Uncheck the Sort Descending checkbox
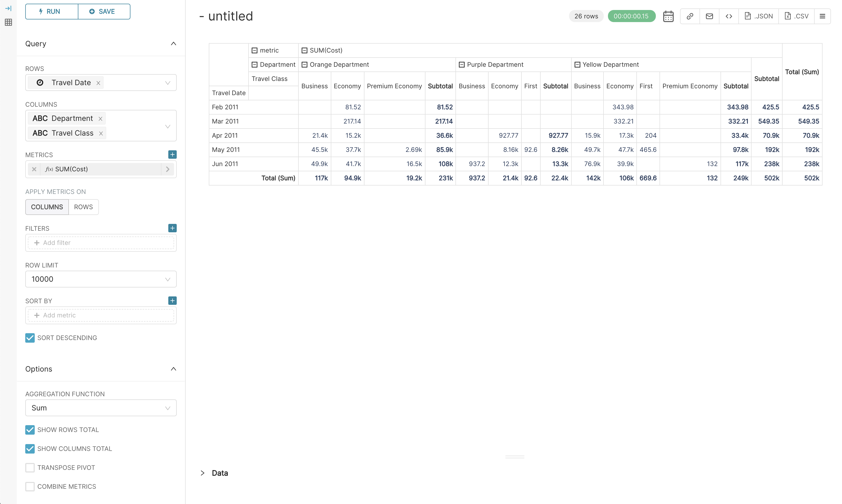Screen dimensions: 842x504 pos(30,338)
